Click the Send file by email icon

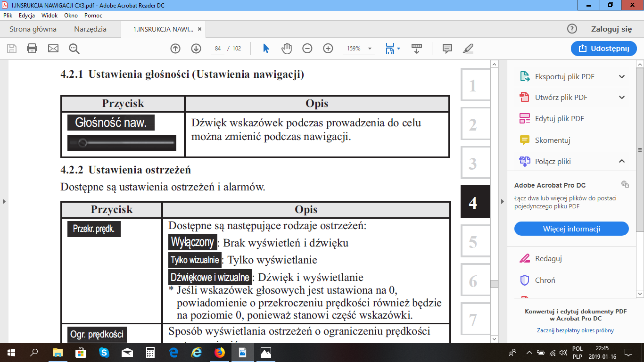(x=53, y=49)
